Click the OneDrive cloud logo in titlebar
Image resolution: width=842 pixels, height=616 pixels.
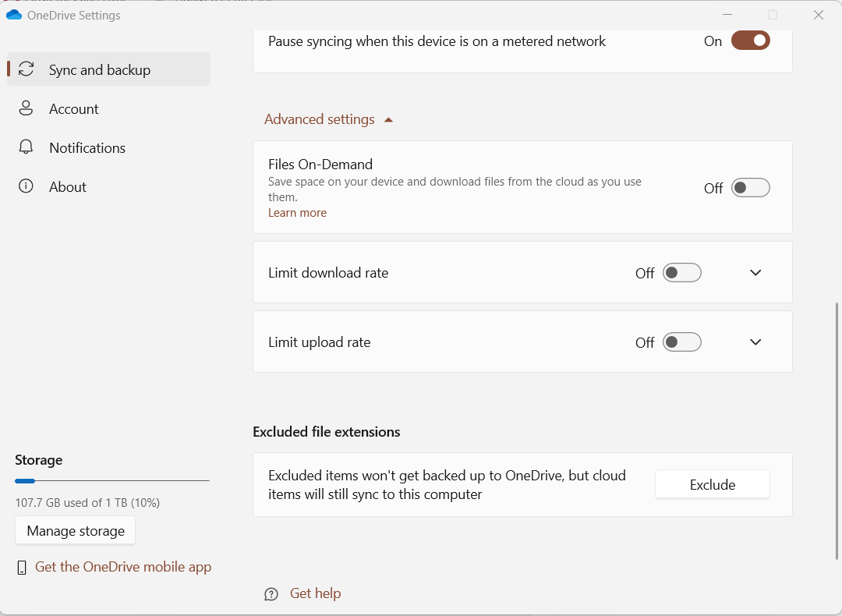click(x=13, y=14)
